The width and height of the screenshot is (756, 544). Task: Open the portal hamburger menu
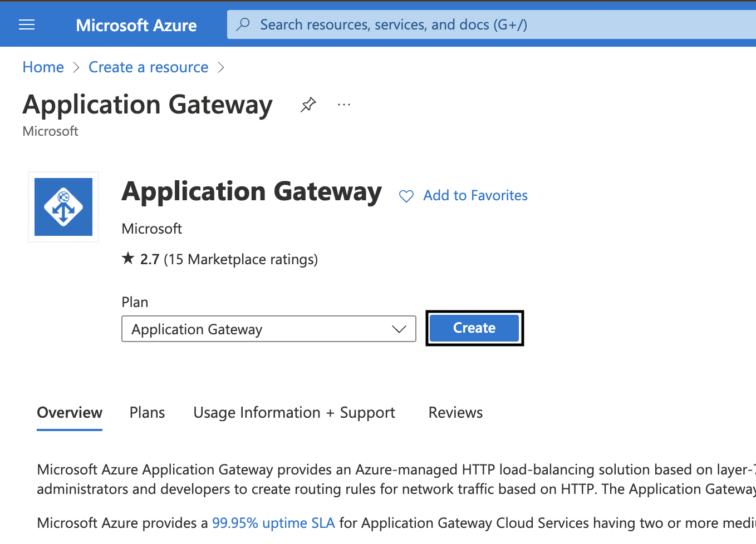[27, 25]
